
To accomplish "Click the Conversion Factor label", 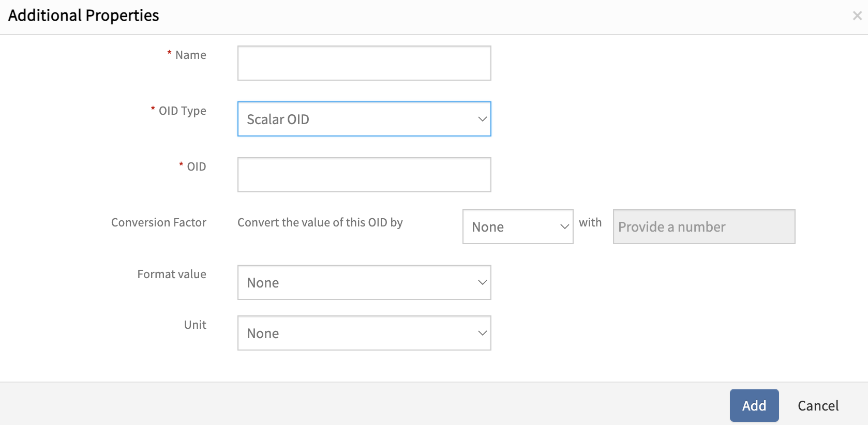I will coord(158,222).
